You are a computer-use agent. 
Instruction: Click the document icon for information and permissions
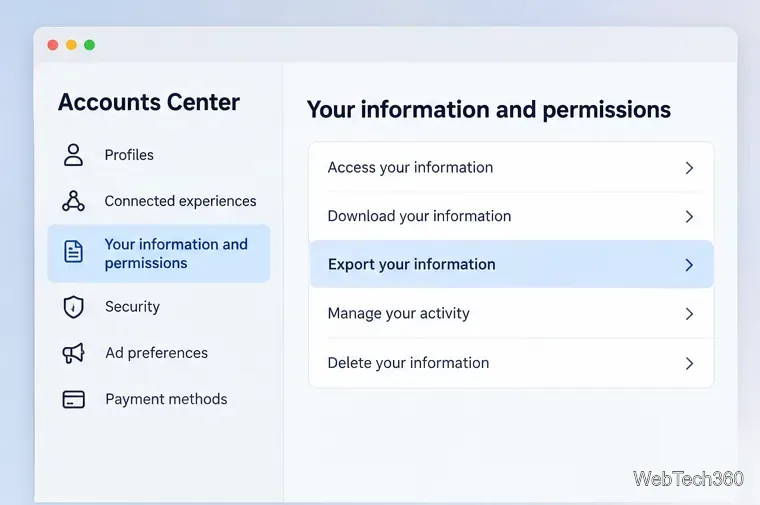[73, 252]
